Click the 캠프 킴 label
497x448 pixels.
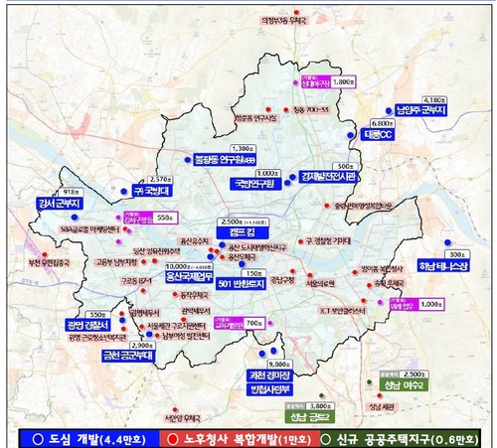pyautogui.click(x=243, y=232)
